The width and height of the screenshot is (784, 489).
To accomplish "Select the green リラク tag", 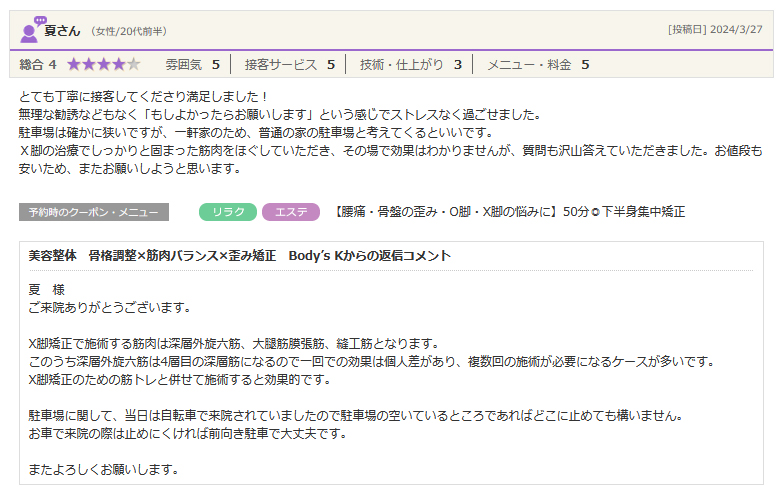I will click(x=228, y=212).
